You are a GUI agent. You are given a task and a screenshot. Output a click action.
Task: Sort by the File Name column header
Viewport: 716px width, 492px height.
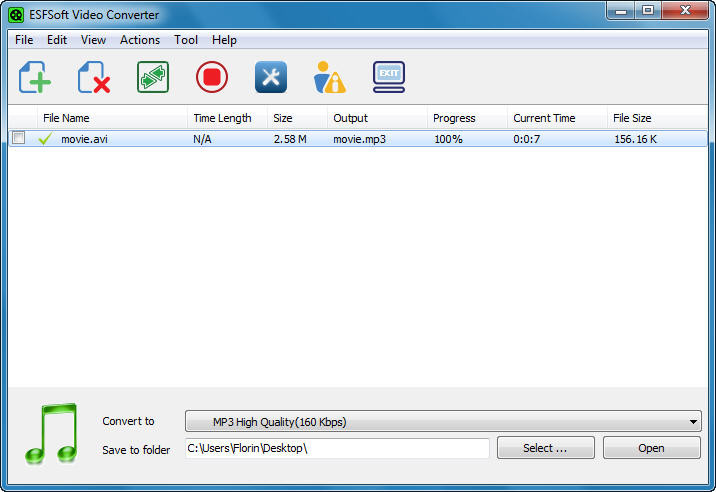[112, 118]
